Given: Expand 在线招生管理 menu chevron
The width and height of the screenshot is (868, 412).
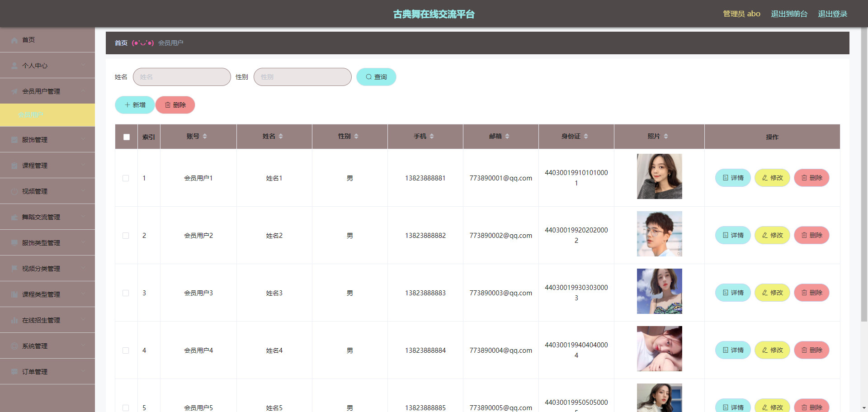Looking at the screenshot, I should [x=83, y=320].
